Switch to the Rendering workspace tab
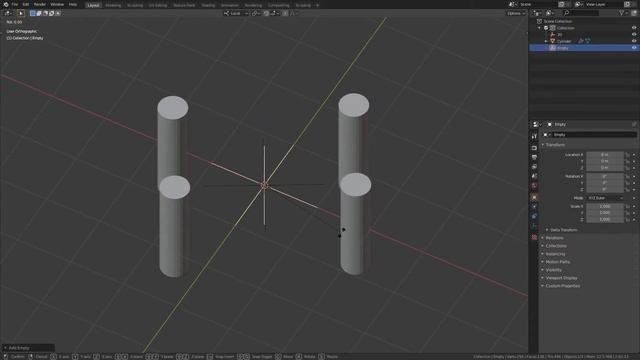 click(x=253, y=5)
